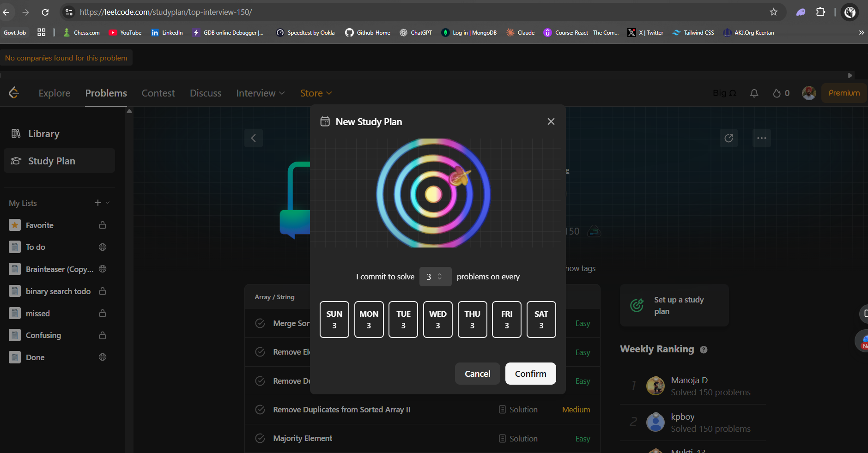Viewport: 868px width, 453px height.
Task: Reload the page with refresh icon
Action: point(45,12)
